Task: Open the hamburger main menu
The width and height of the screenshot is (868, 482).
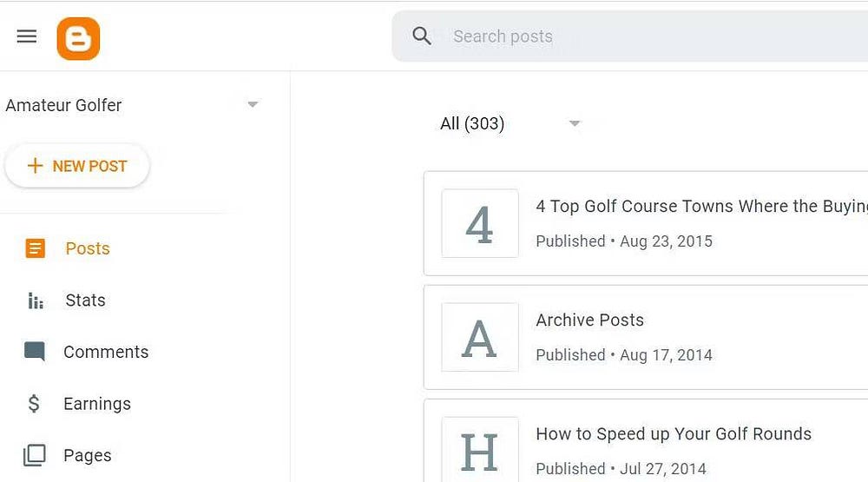Action: 27,36
